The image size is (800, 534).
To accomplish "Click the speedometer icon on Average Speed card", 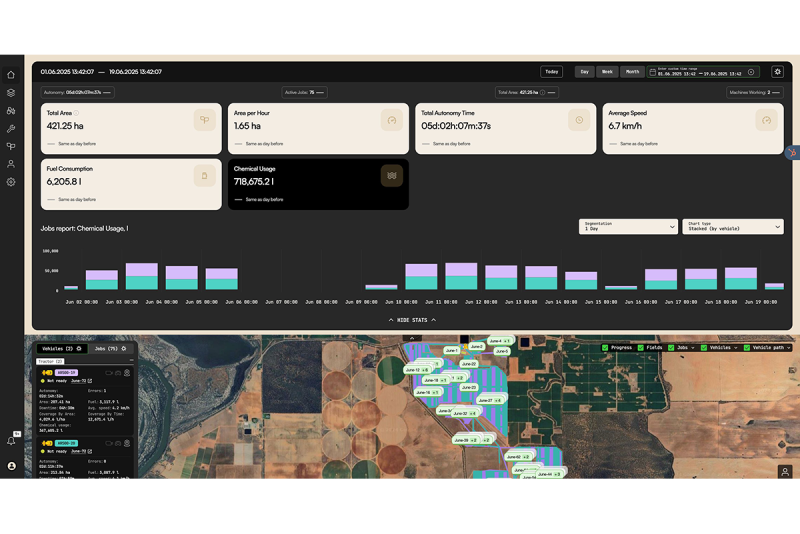I will [766, 120].
